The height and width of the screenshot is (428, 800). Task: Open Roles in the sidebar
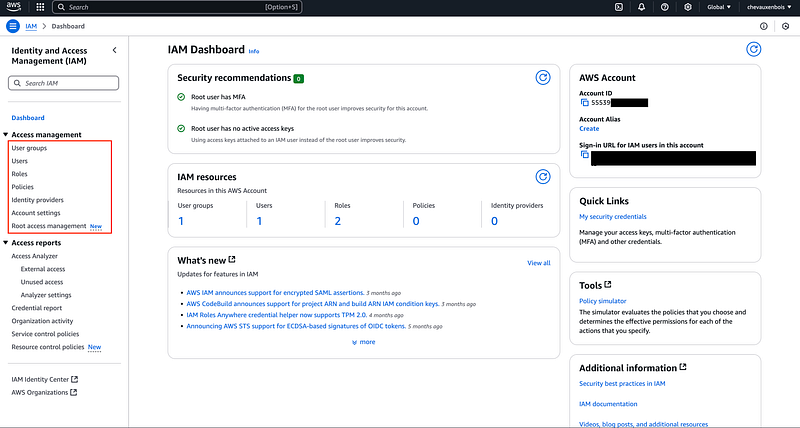19,174
